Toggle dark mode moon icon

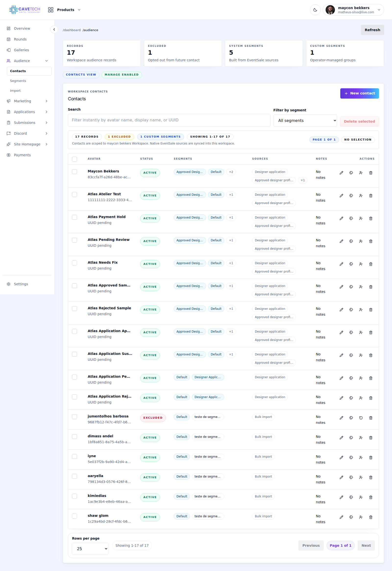tap(315, 10)
